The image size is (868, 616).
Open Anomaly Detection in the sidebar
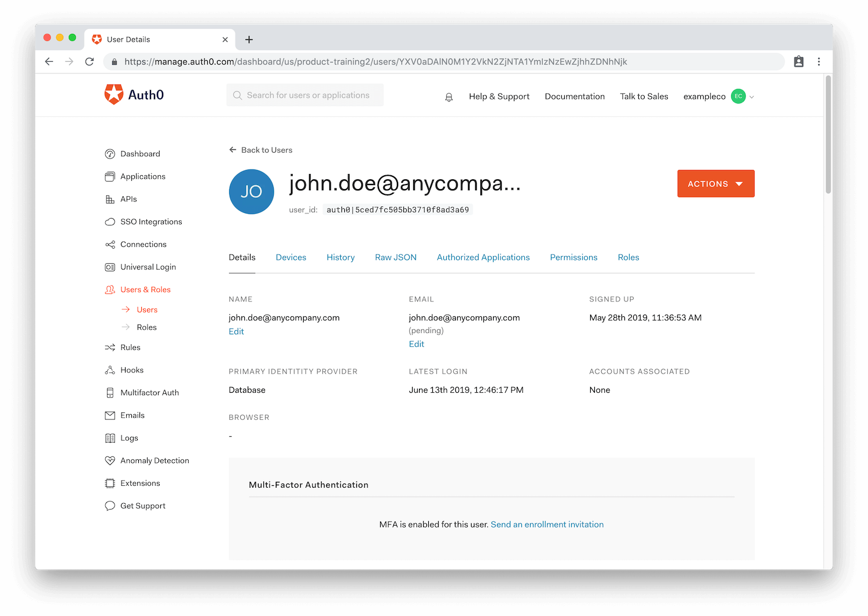tap(155, 460)
